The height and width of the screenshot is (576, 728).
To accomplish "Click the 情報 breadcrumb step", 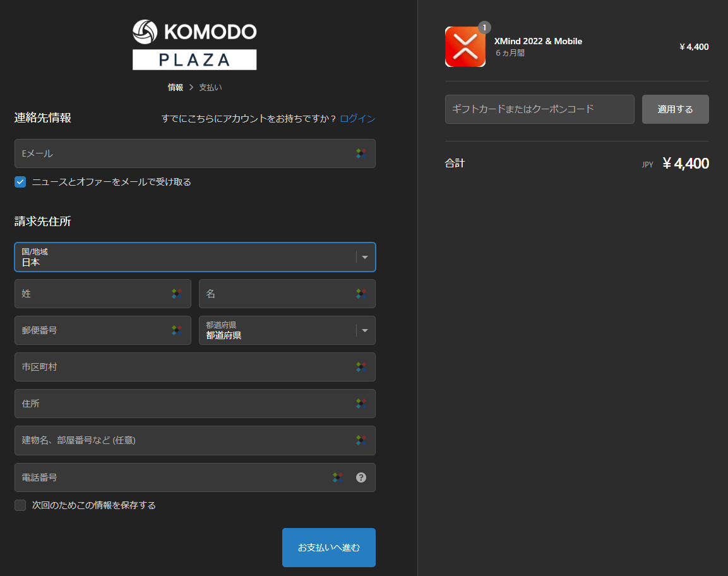I will [x=175, y=87].
